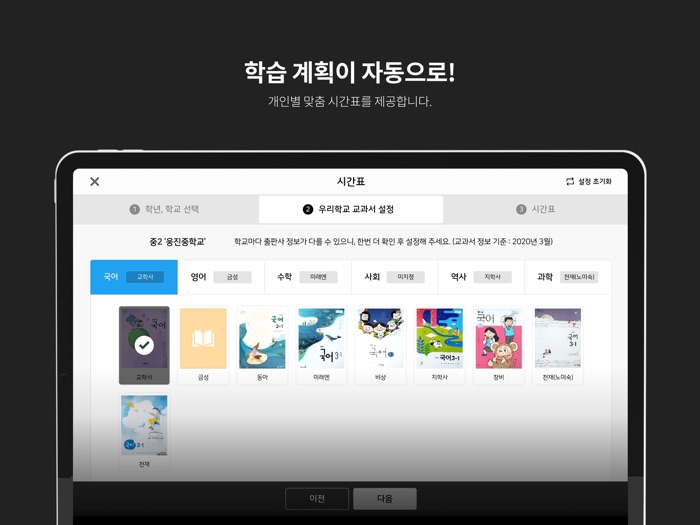Open step 3 시간표 tab
700x525 pixels.
535,209
